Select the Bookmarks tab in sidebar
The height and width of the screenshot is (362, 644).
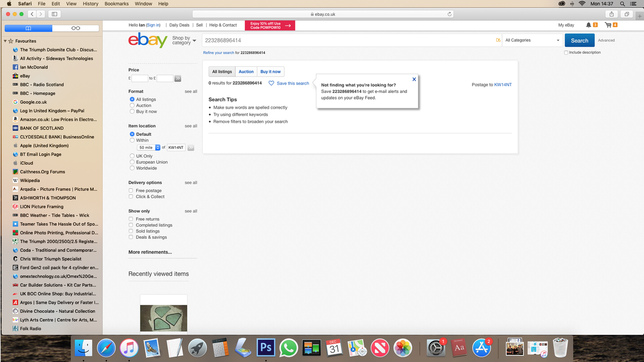28,28
